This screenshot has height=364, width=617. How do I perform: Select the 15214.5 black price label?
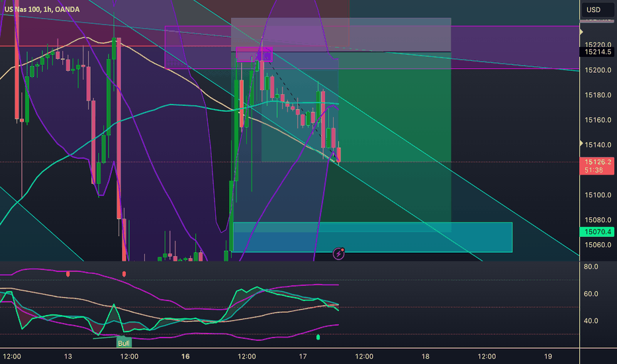(597, 52)
